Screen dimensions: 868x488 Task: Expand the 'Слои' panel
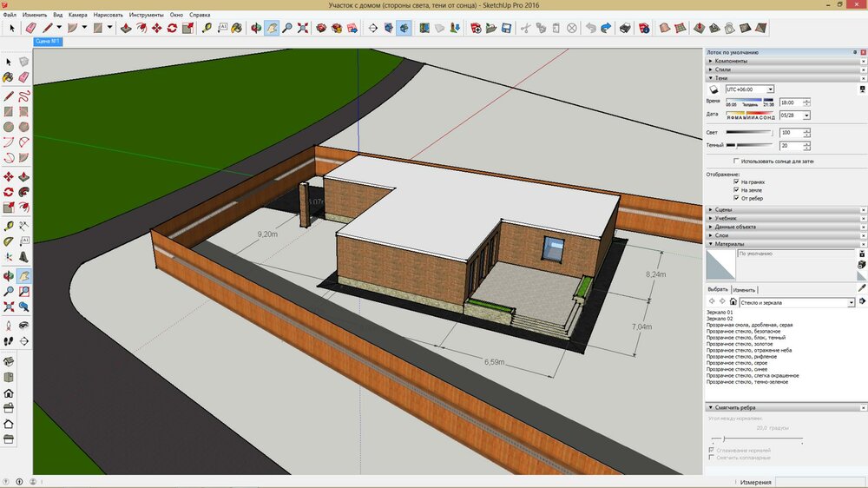click(x=721, y=235)
